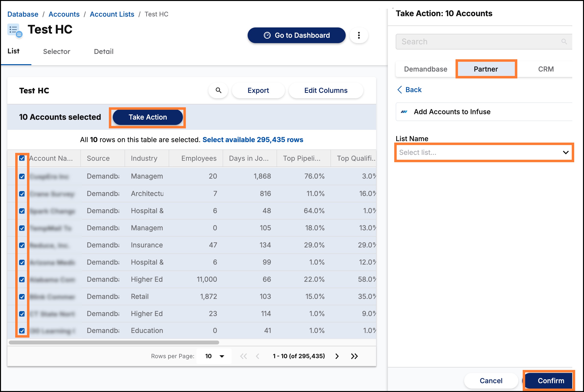Uncheck the Education row checkbox
Image resolution: width=584 pixels, height=392 pixels.
(22, 331)
